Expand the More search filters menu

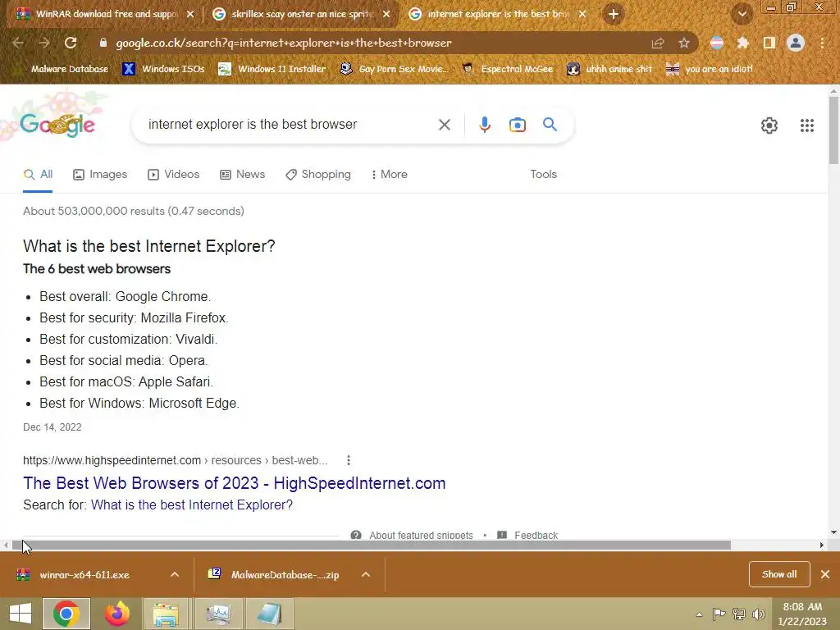tap(390, 174)
